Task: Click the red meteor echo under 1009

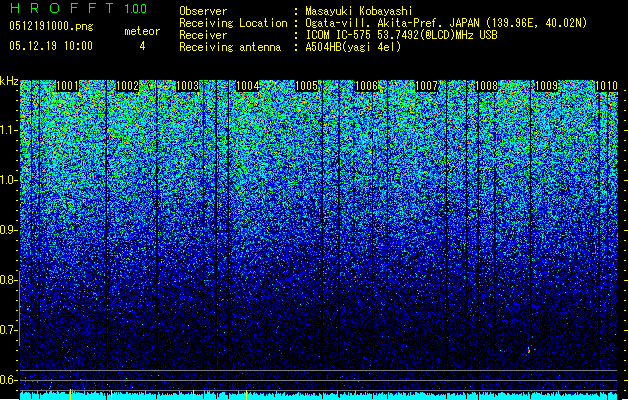Action: tap(529, 350)
